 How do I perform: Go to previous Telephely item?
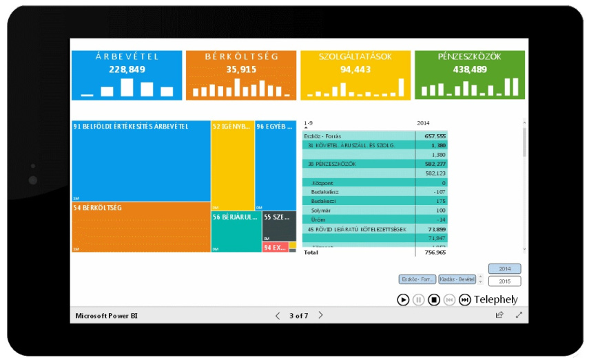(449, 299)
